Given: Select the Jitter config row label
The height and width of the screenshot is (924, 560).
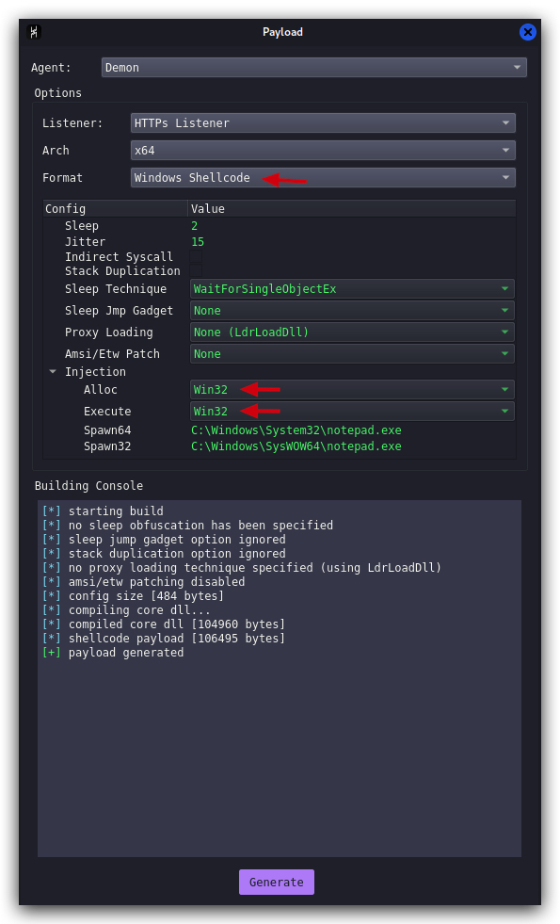Looking at the screenshot, I should point(86,242).
